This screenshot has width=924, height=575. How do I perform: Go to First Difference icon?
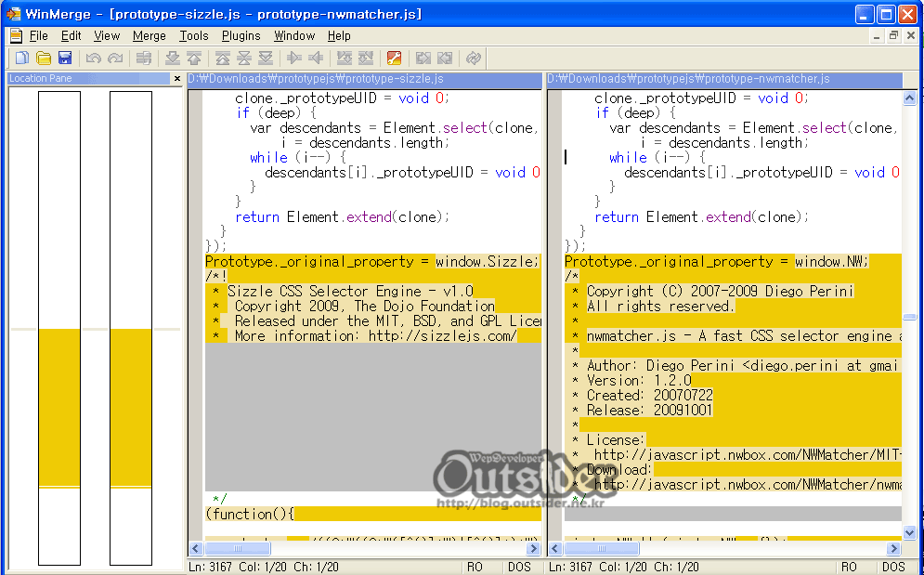coord(222,58)
